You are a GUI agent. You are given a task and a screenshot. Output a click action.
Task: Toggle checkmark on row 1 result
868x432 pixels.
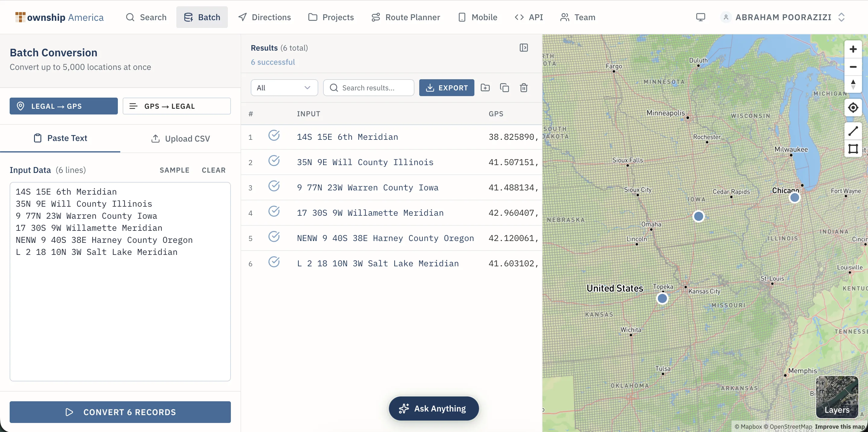point(274,135)
